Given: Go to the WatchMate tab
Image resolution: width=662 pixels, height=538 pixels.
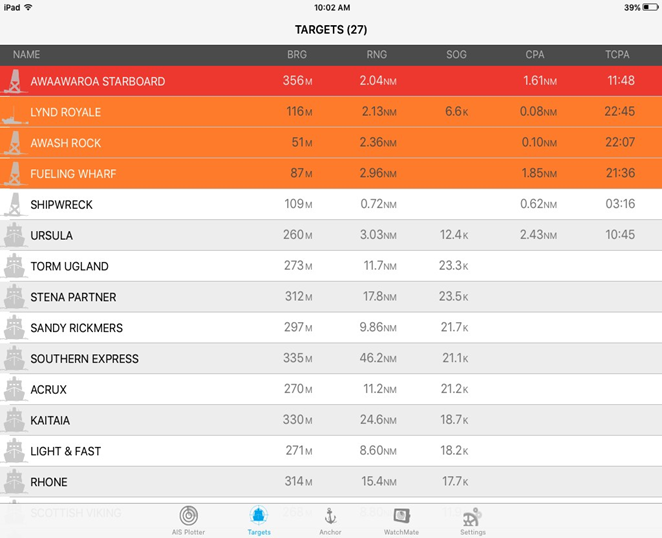Looking at the screenshot, I should [x=401, y=521].
